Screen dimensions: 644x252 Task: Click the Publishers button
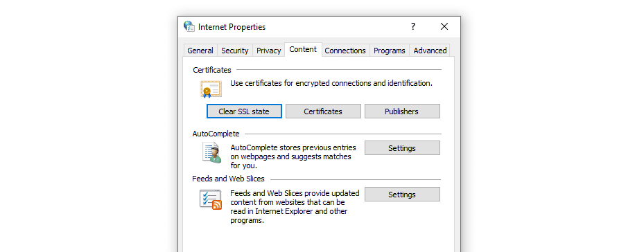(x=402, y=111)
